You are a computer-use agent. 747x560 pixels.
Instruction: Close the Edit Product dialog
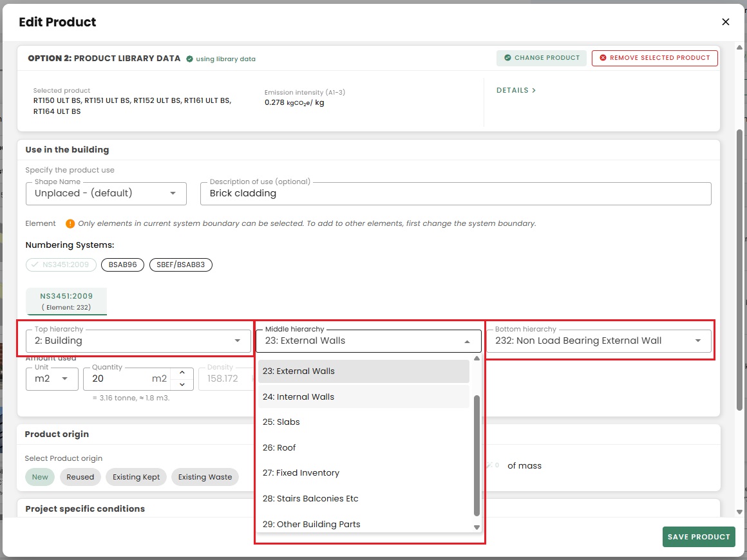725,22
